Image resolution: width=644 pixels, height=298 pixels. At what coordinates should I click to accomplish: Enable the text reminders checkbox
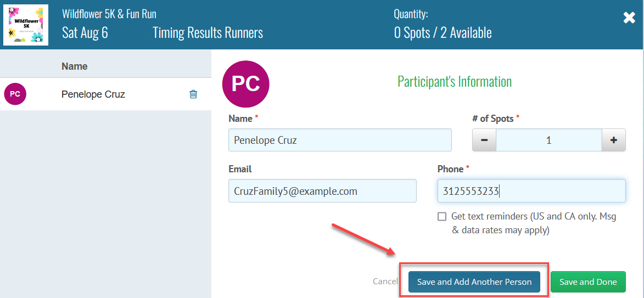coord(442,216)
